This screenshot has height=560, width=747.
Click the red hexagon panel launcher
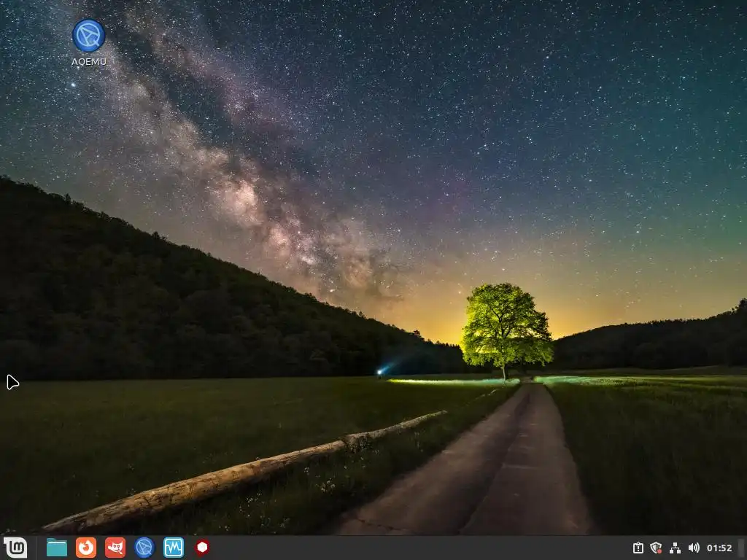point(203,548)
